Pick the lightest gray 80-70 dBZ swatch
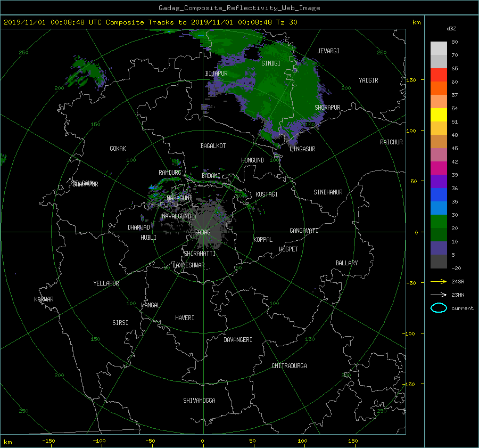Screen dimensions: 479x448 (x=439, y=48)
